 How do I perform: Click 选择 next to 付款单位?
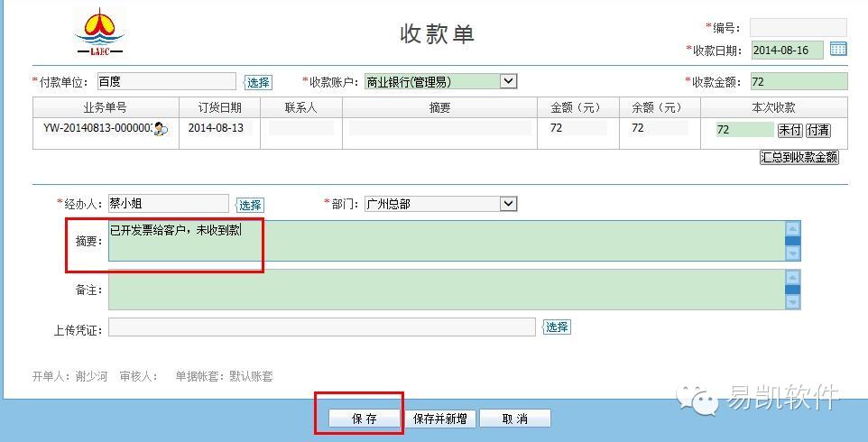coord(259,82)
